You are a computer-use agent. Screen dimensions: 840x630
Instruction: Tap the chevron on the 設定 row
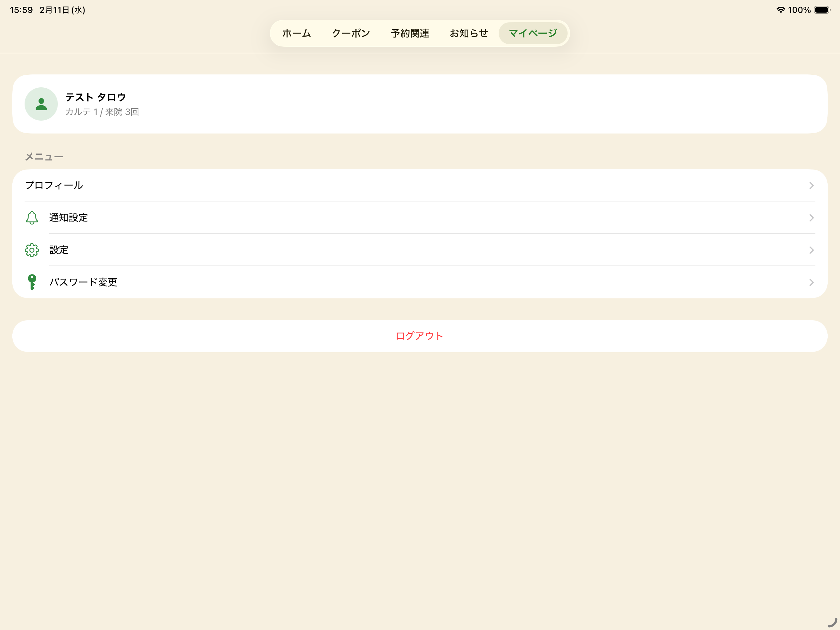[811, 250]
